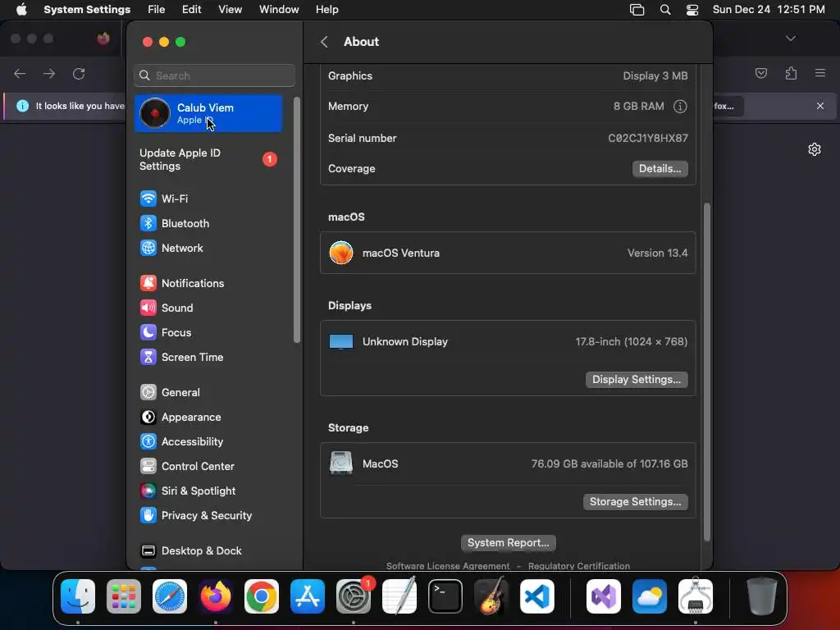840x630 pixels.
Task: Open Control Center in menu bar
Action: pos(692,10)
